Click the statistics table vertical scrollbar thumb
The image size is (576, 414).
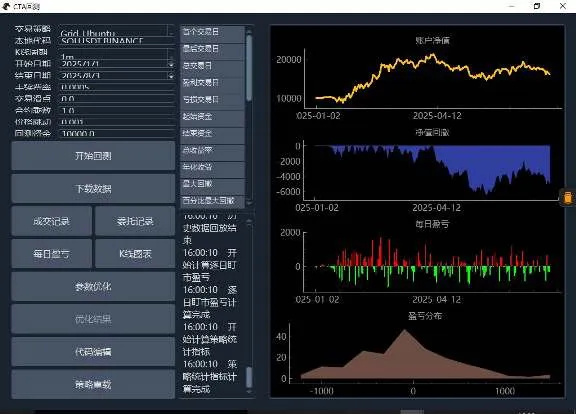(x=249, y=68)
